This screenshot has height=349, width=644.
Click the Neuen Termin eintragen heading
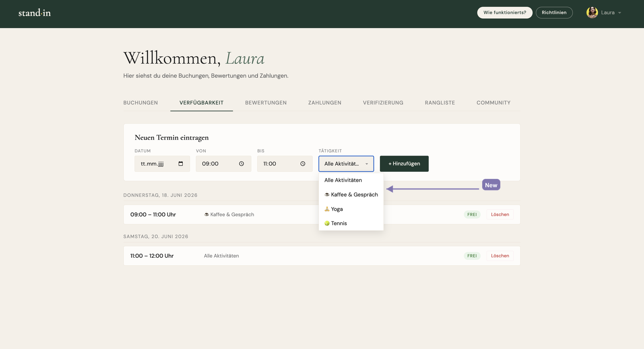point(171,138)
